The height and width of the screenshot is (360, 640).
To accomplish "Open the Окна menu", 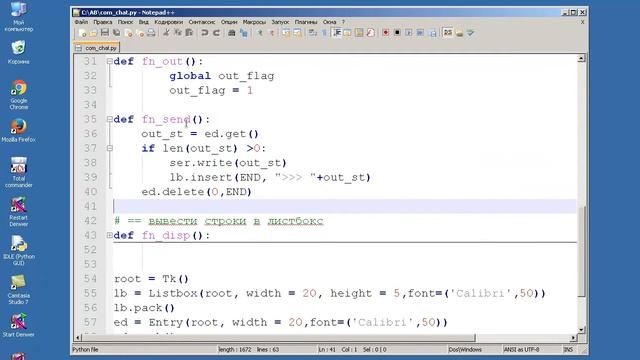I will [x=329, y=22].
